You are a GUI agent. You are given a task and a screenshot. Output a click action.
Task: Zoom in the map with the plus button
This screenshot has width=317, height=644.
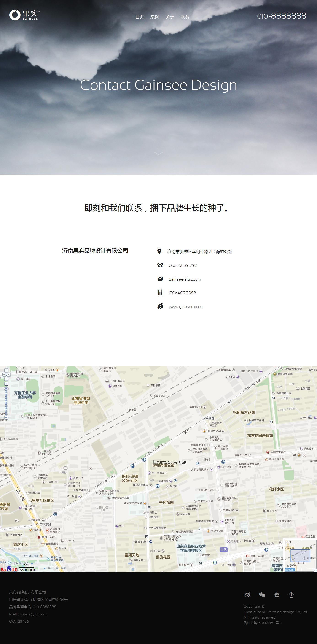[6, 384]
